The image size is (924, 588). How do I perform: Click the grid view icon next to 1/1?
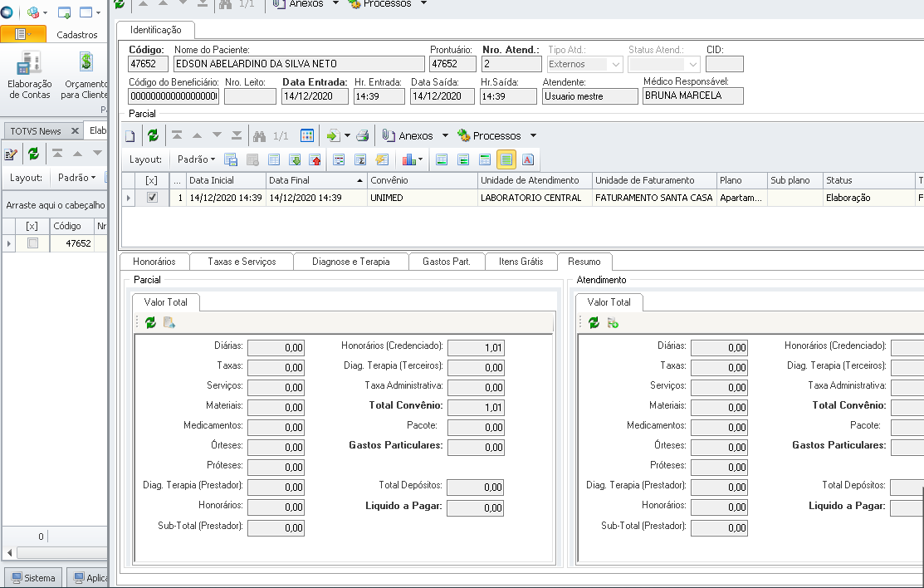coord(306,135)
